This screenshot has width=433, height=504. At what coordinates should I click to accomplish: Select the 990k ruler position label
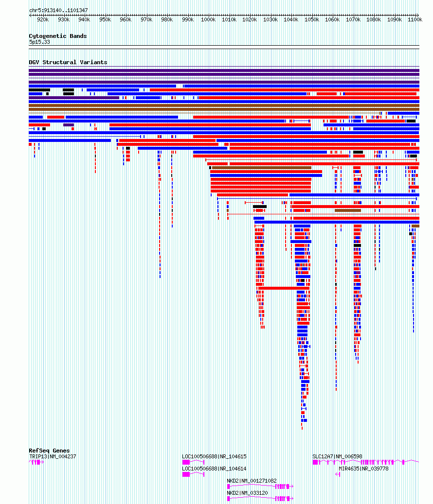pos(188,19)
